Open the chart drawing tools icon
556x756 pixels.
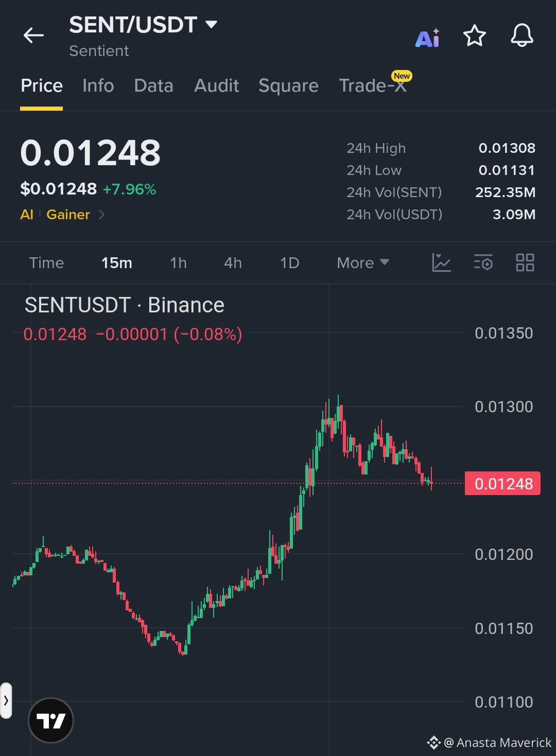pos(441,262)
